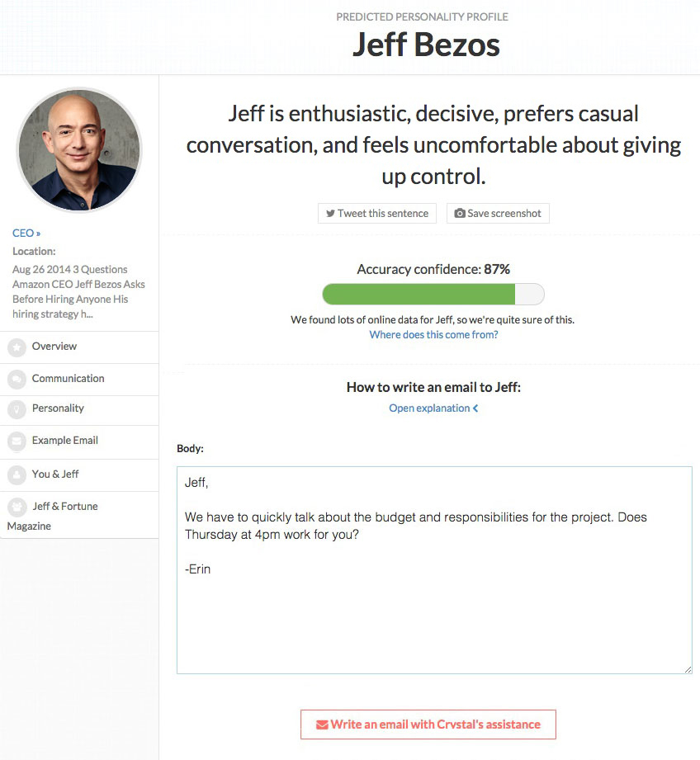Click the Twitter bird icon on Tweet button
The image size is (700, 760).
(329, 213)
